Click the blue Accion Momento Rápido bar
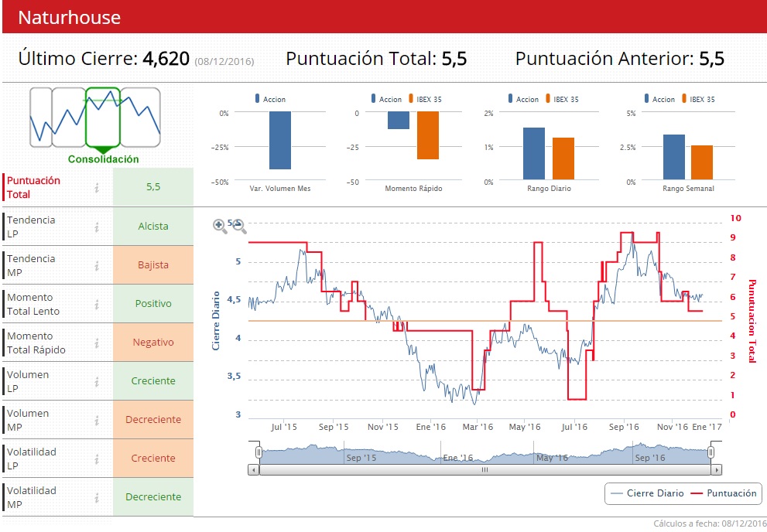767x532 pixels. [399, 120]
